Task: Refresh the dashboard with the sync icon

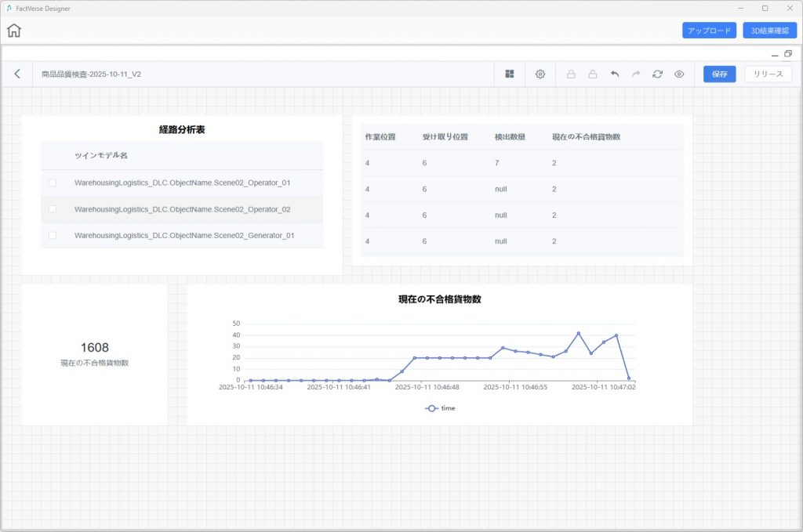Action: pyautogui.click(x=657, y=74)
